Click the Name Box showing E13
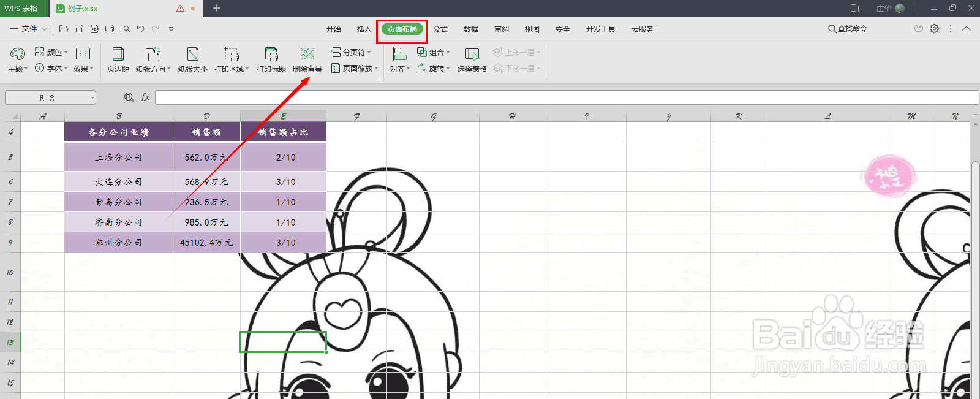980x399 pixels. 50,97
